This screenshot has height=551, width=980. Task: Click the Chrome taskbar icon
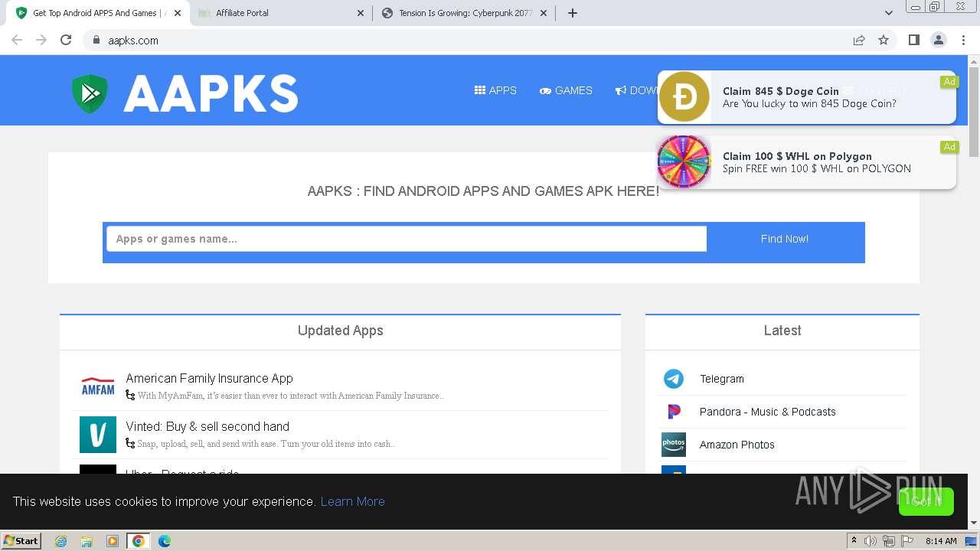[x=139, y=541]
